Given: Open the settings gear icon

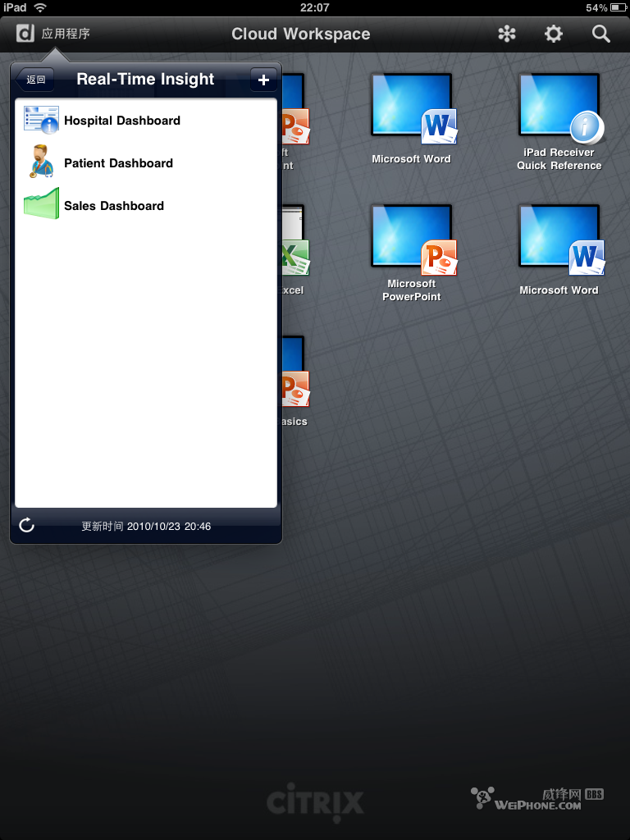Looking at the screenshot, I should point(555,34).
